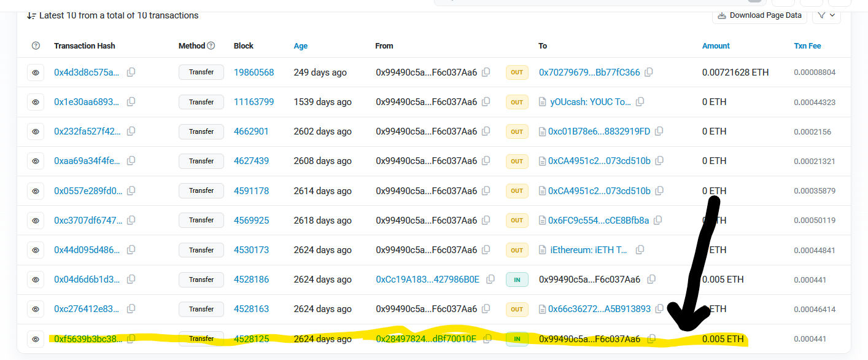
Task: Preview transaction 0xc276412e83 with eye icon
Action: [36, 309]
